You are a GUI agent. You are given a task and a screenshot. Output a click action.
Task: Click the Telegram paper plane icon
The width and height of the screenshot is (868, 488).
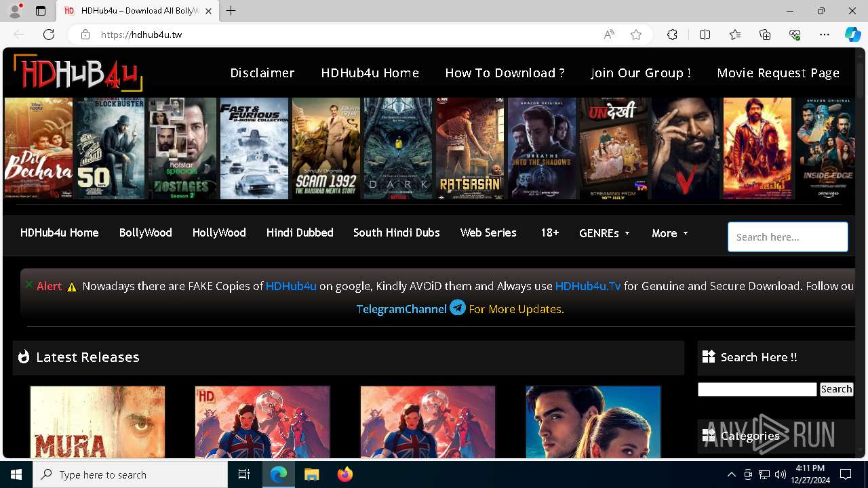[458, 308]
